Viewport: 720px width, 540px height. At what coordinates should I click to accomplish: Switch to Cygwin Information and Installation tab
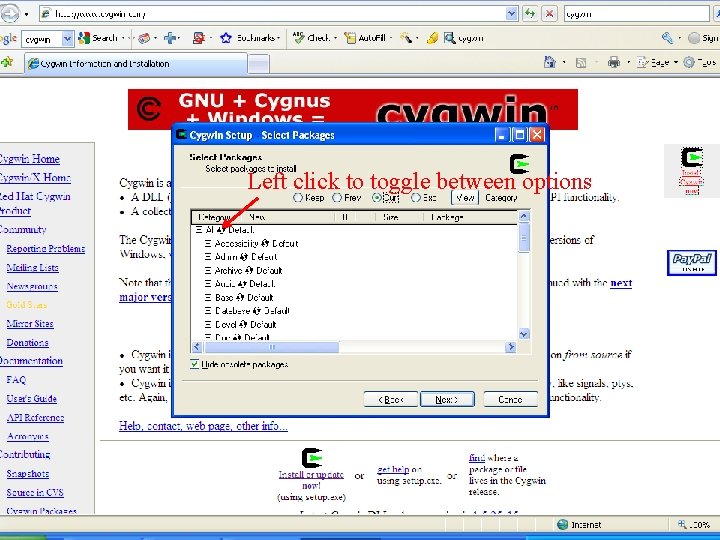(136, 64)
